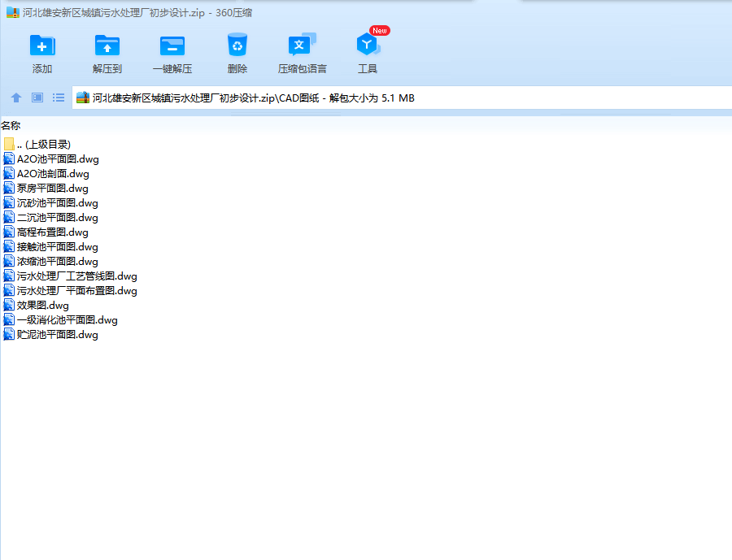Click the 360压缩 app icon in the title bar

tap(12, 13)
